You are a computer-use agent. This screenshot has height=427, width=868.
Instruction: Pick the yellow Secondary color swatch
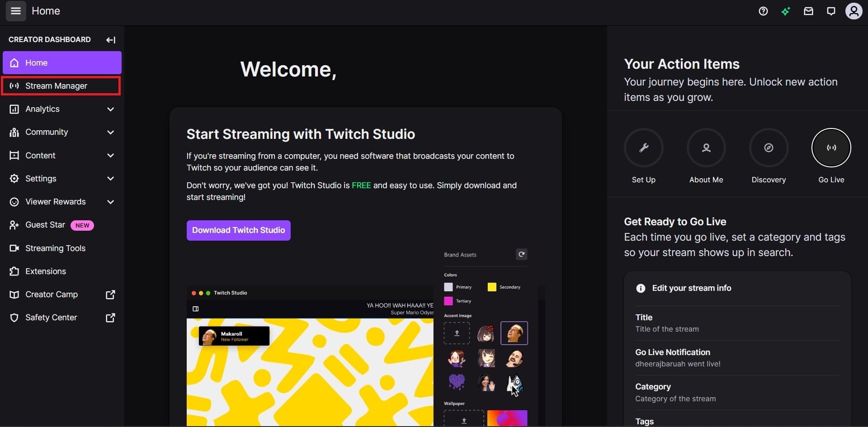click(x=492, y=287)
